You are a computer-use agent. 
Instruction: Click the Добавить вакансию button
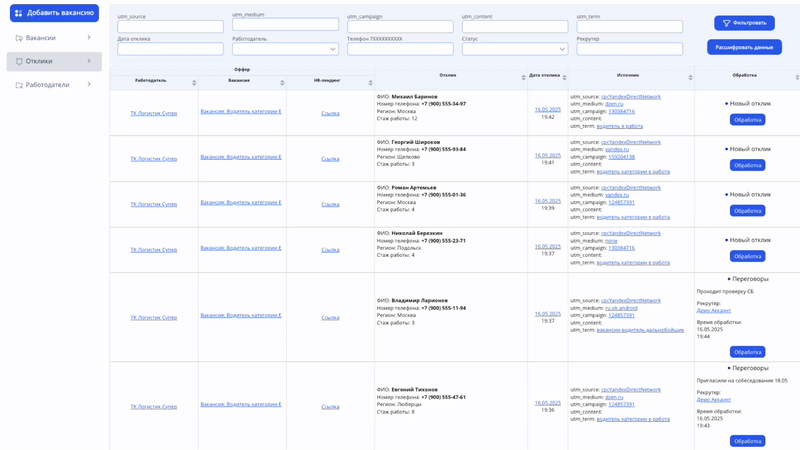(54, 13)
